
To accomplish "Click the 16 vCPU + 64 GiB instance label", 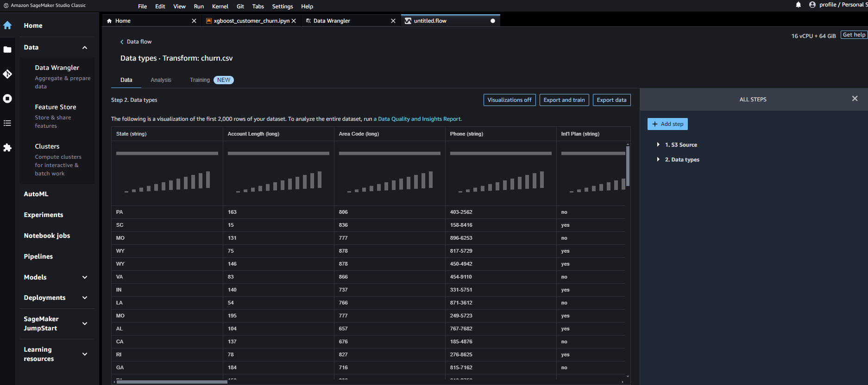I will (x=813, y=36).
